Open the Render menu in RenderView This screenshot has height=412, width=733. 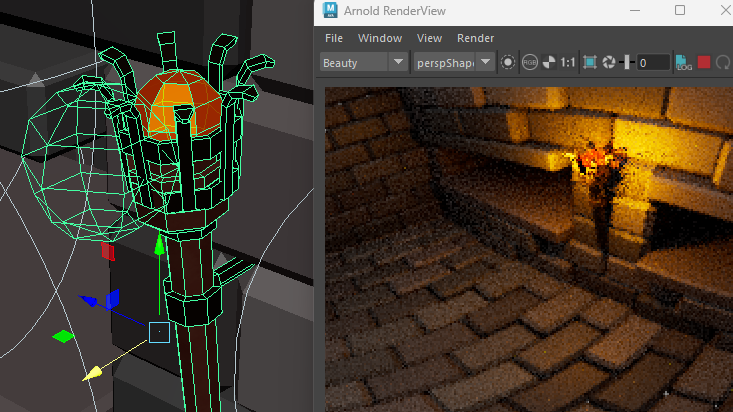476,38
